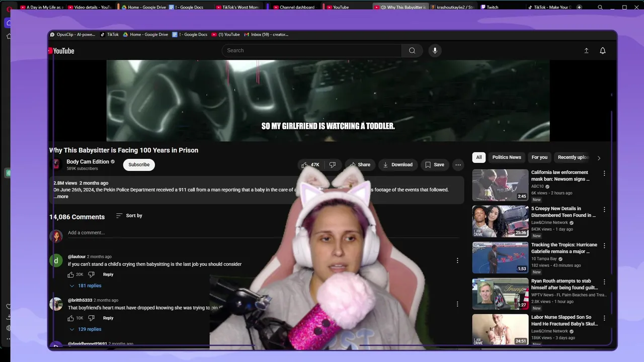Expand 181 replies under @lautour comment

pyautogui.click(x=86, y=286)
